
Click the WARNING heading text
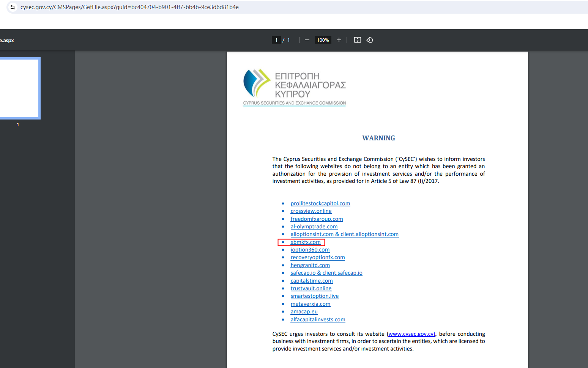tap(378, 138)
